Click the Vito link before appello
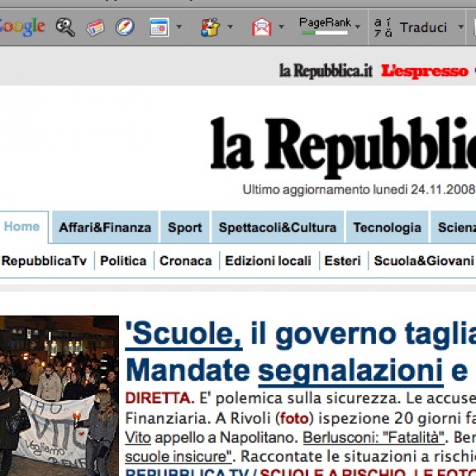 click(138, 438)
